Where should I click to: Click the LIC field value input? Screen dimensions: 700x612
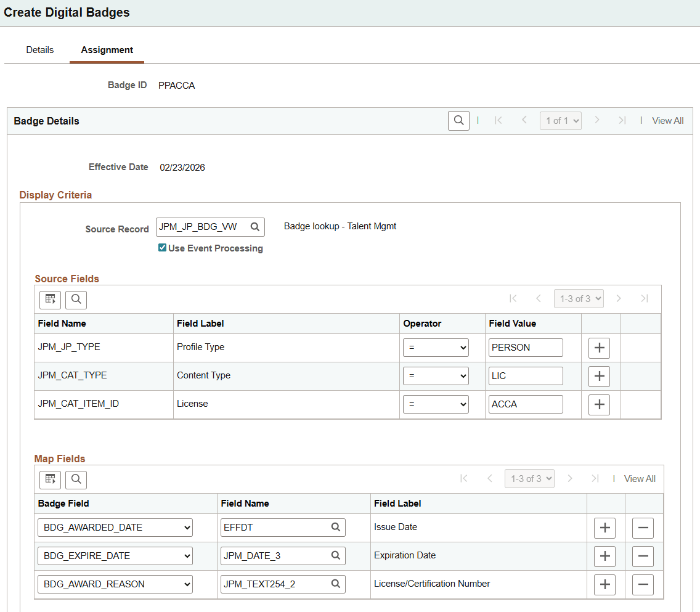click(526, 376)
